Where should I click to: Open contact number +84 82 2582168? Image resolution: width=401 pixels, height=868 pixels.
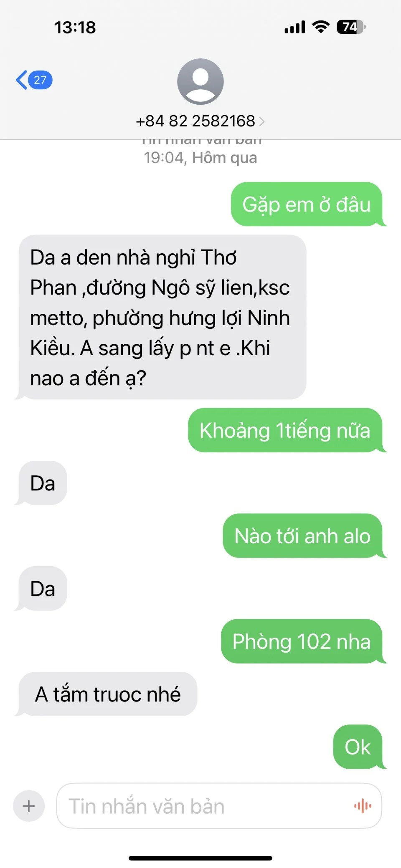(195, 121)
